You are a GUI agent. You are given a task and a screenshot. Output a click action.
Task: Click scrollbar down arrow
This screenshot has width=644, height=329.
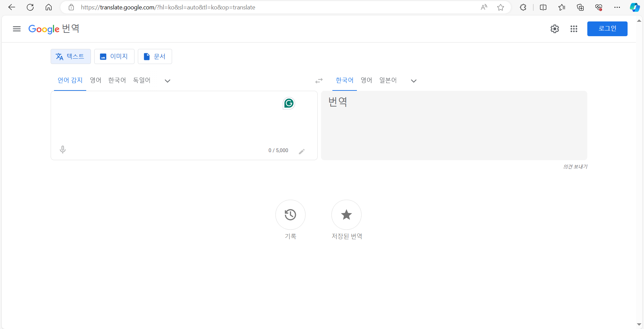(639, 324)
